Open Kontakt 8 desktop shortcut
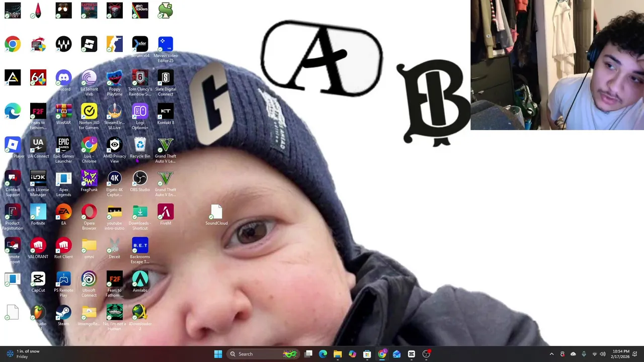 click(x=166, y=115)
